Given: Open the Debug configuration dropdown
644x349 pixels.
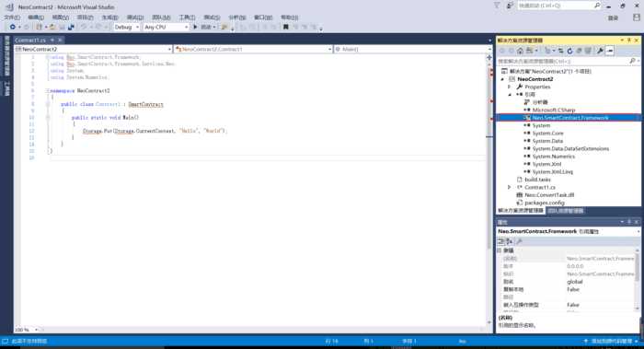Looking at the screenshot, I should [127, 27].
